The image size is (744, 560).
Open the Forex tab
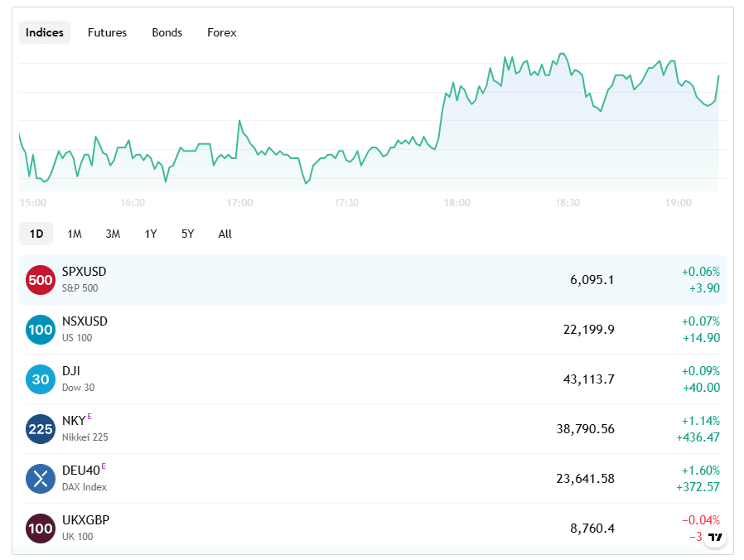tap(221, 32)
